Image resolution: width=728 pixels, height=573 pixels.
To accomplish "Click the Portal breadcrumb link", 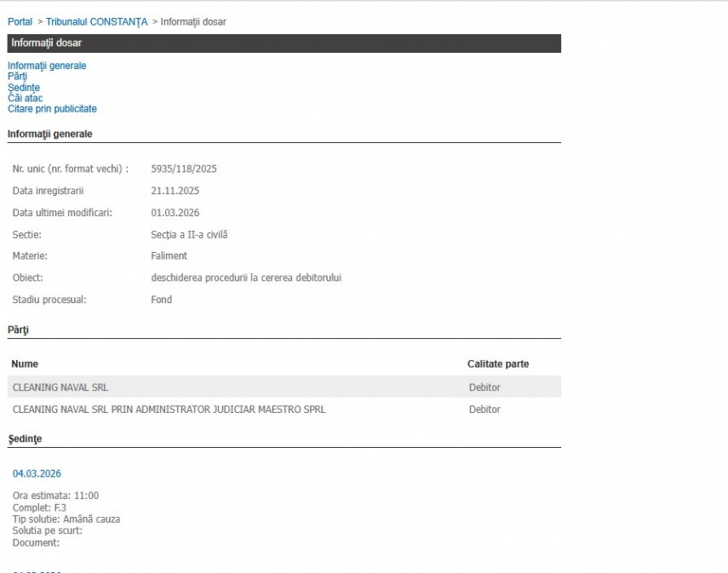I will point(20,21).
